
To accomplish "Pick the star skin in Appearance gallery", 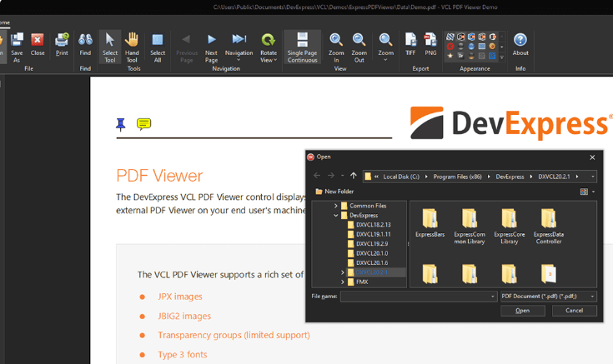I will coord(450,56).
